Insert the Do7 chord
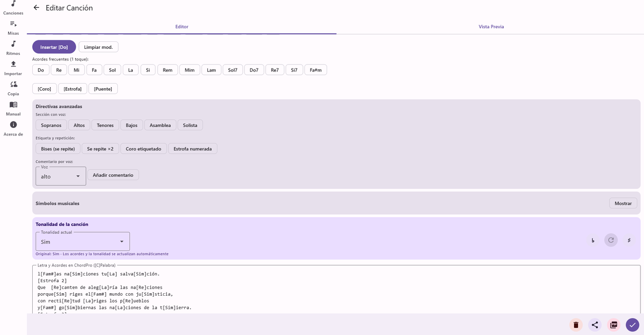This screenshot has width=644, height=335. click(x=254, y=70)
